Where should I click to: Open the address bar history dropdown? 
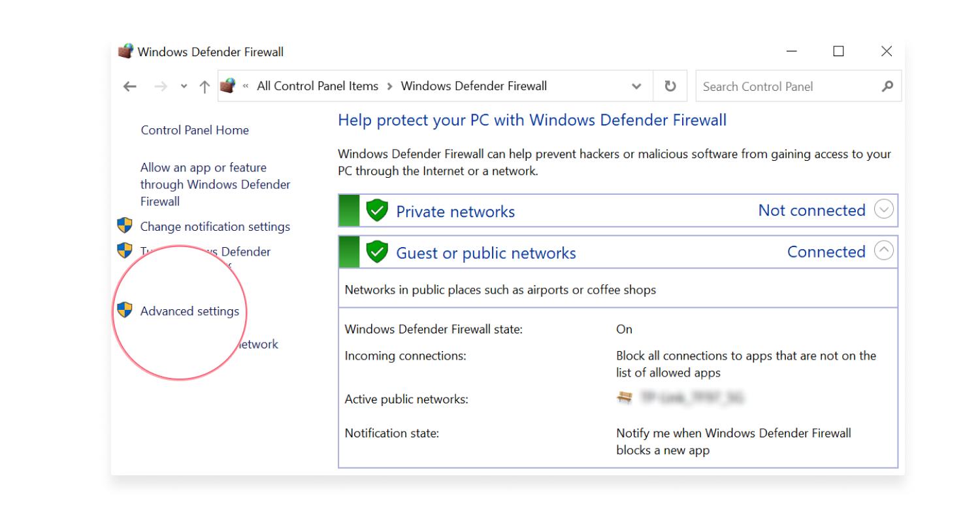tap(636, 86)
